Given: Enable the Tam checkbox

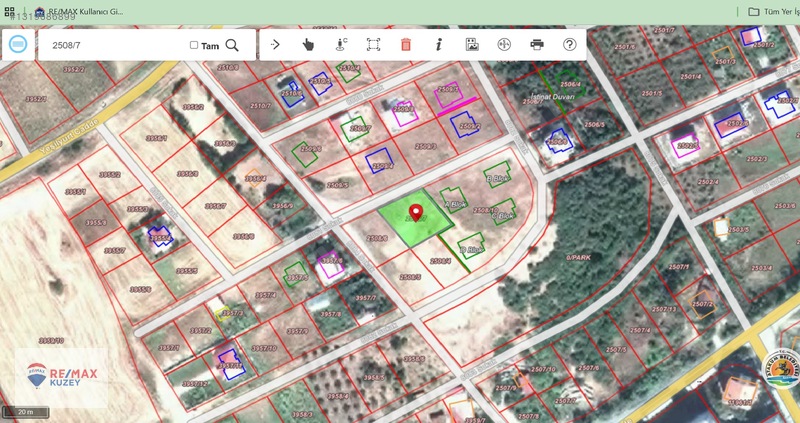Looking at the screenshot, I should click(x=194, y=45).
